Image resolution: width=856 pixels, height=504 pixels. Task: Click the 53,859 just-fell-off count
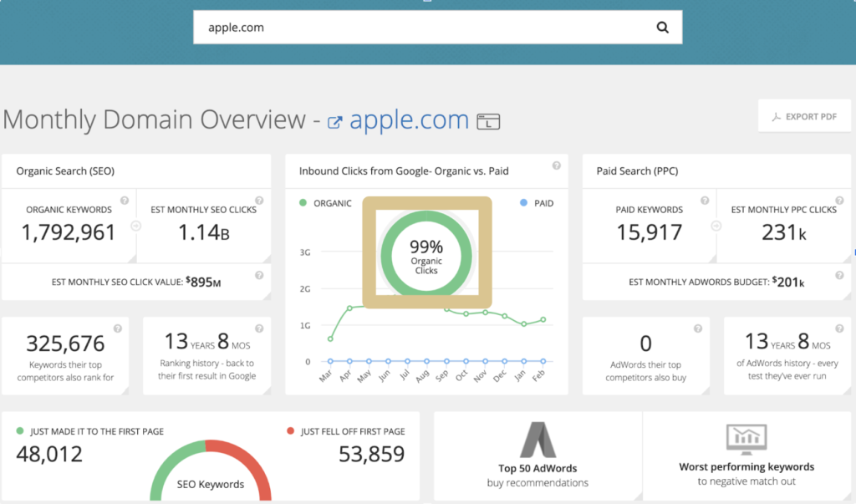372,454
